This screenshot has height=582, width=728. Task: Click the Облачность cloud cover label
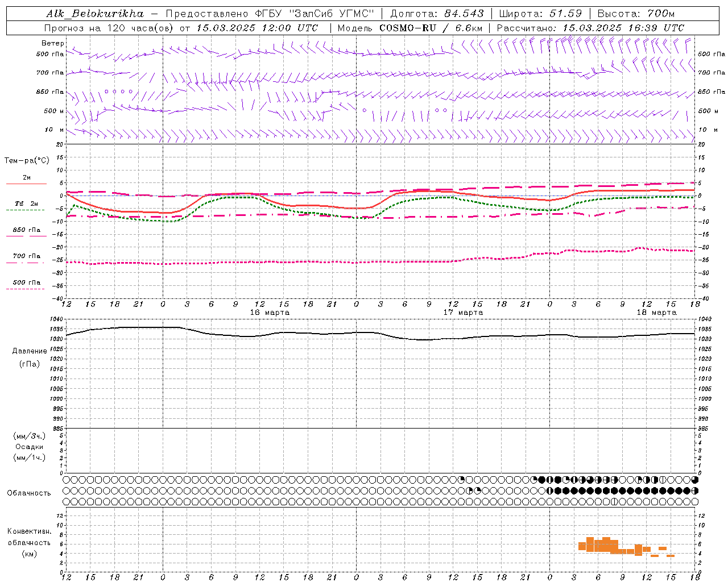pos(29,493)
